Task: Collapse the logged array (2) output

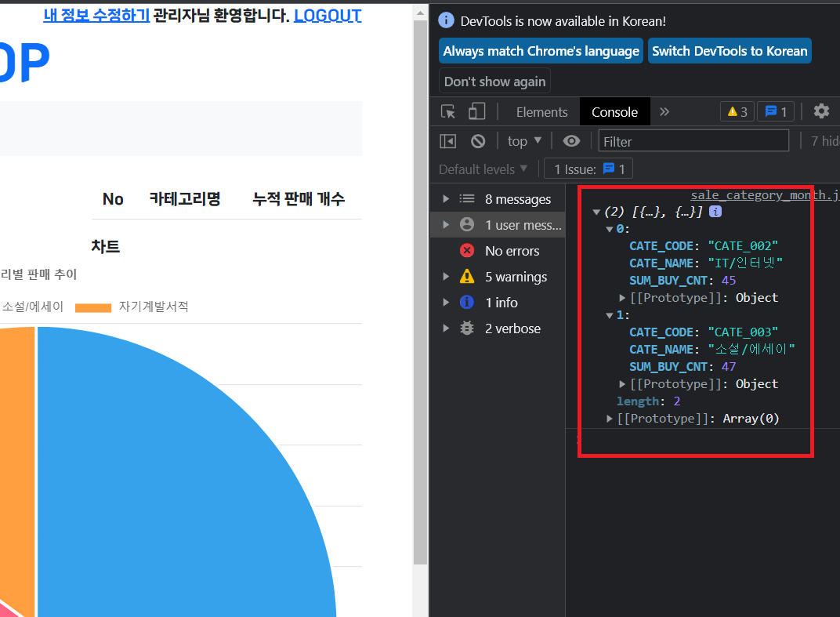Action: pos(596,212)
